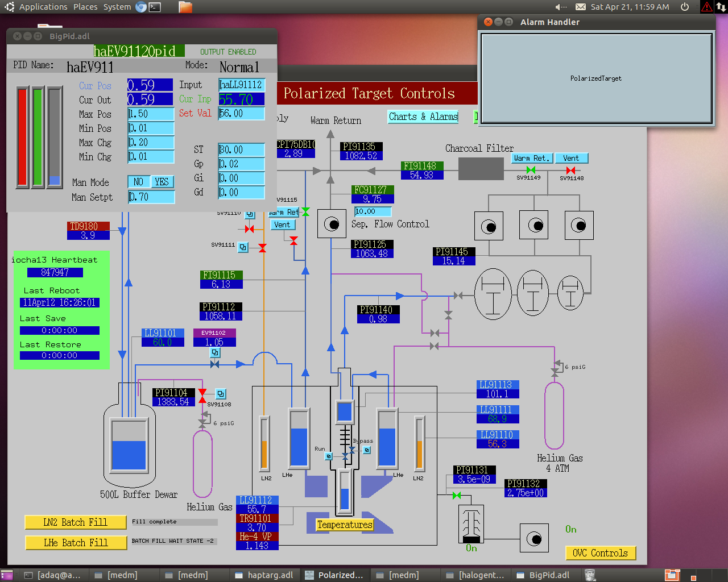
Task: Switch to adaq@a... terminal taskbar window
Action: click(53, 575)
